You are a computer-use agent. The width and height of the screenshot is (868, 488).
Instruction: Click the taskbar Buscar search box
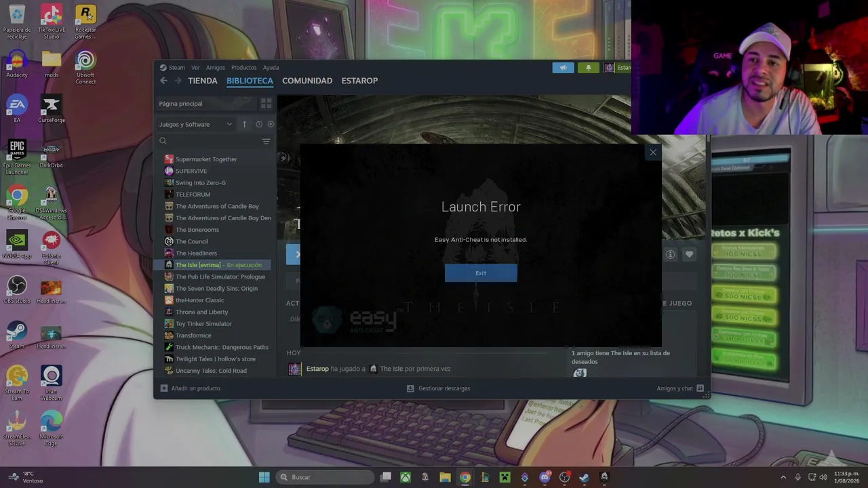(325, 477)
